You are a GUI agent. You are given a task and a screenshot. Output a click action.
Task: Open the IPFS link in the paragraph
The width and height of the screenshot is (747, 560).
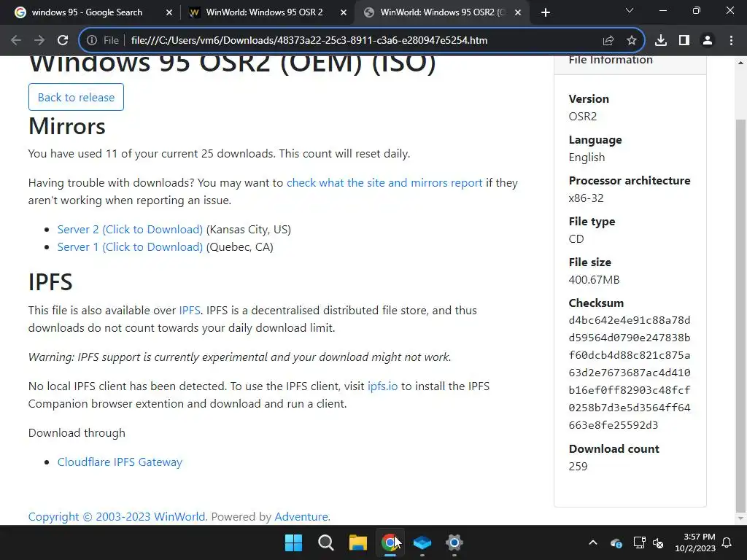coord(190,311)
